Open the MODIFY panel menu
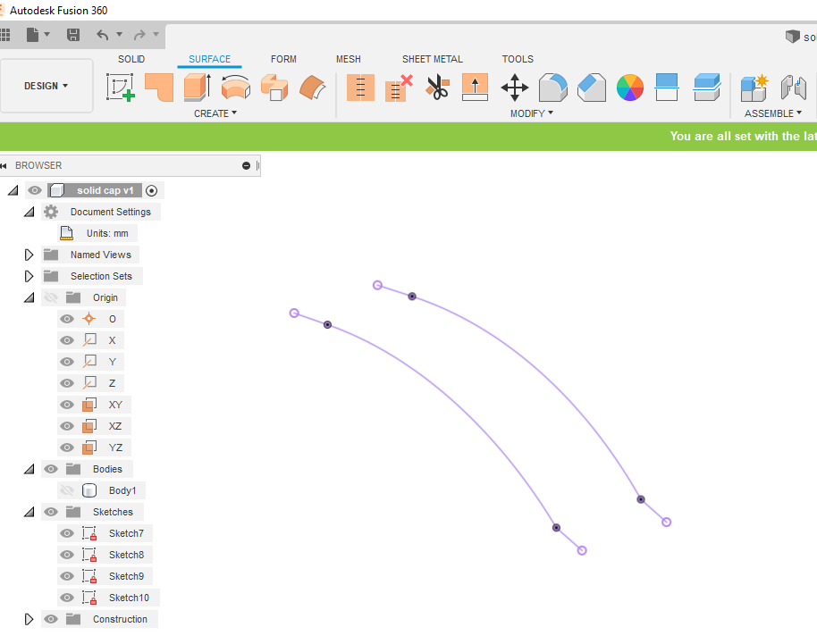817x644 pixels. (530, 113)
